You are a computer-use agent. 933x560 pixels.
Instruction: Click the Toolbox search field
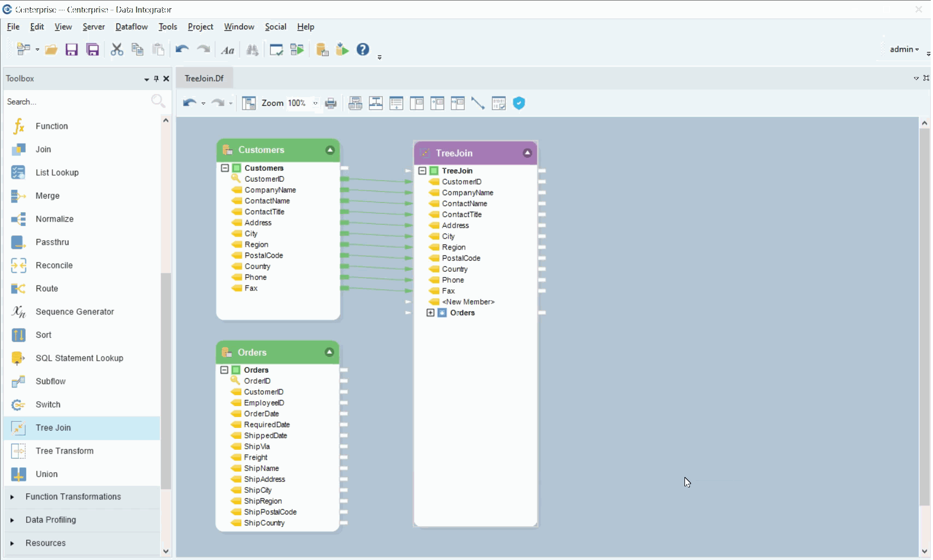76,102
